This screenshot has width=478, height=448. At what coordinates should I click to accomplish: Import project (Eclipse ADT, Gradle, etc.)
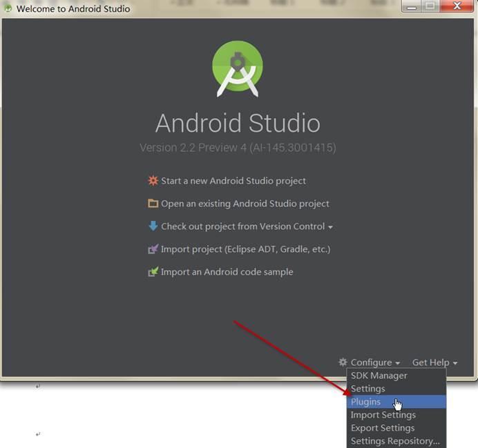point(246,249)
